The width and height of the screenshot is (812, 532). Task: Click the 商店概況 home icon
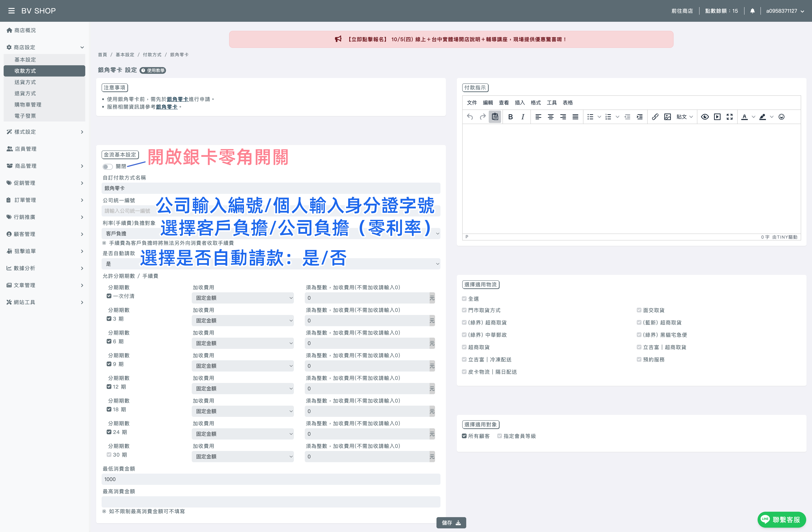[9, 30]
